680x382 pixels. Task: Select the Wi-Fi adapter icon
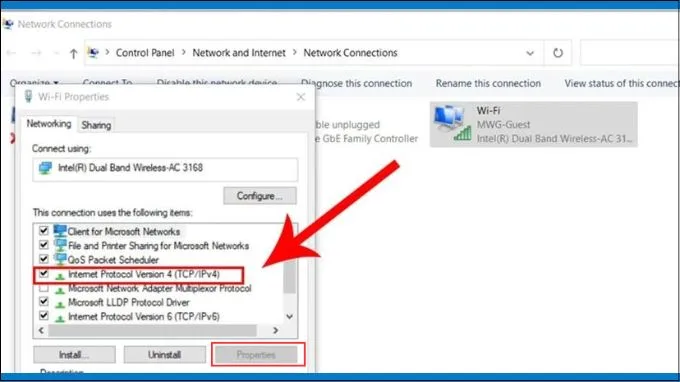452,124
